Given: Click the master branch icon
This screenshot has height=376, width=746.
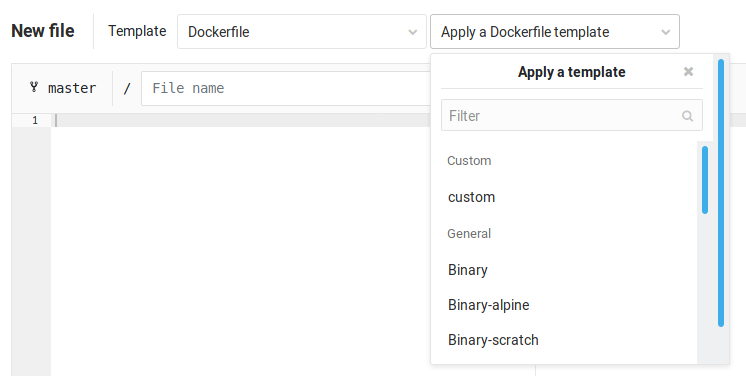Looking at the screenshot, I should [34, 87].
